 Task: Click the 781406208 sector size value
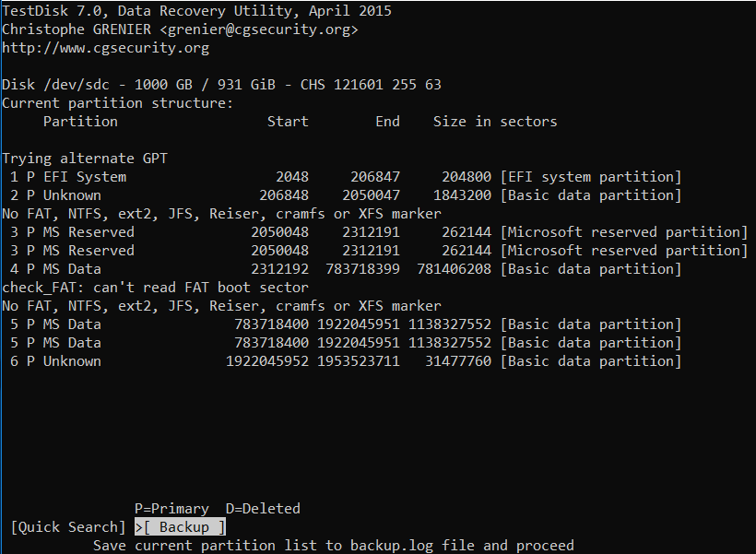pyautogui.click(x=455, y=269)
